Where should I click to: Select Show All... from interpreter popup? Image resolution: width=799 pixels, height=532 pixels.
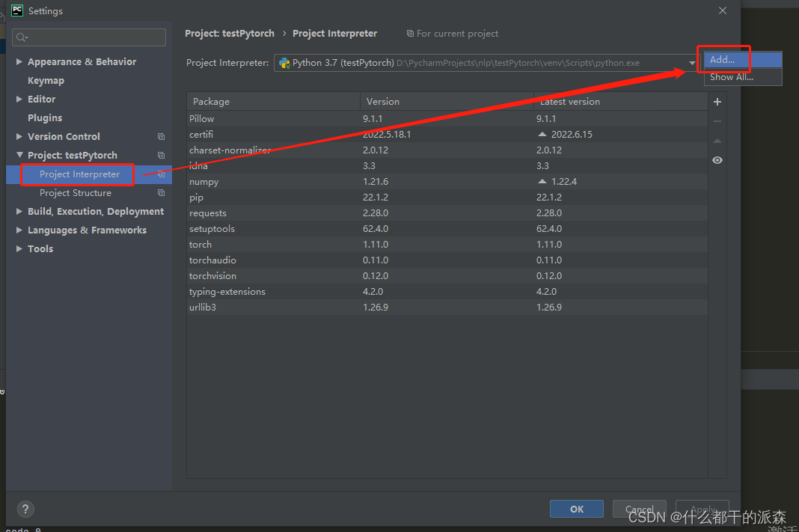(x=743, y=77)
